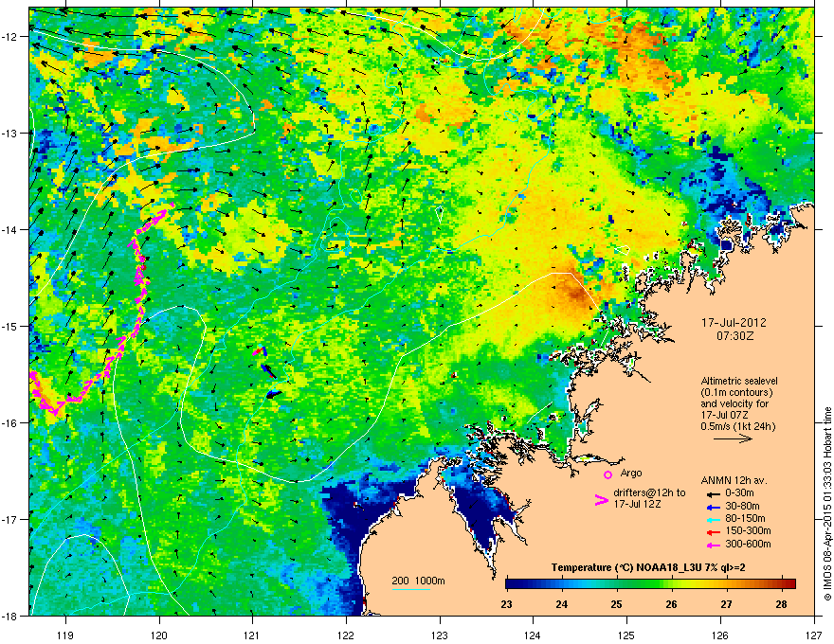Click the IMOS Hobart time copyright text
Screen dimensions: 834x644
point(827,504)
